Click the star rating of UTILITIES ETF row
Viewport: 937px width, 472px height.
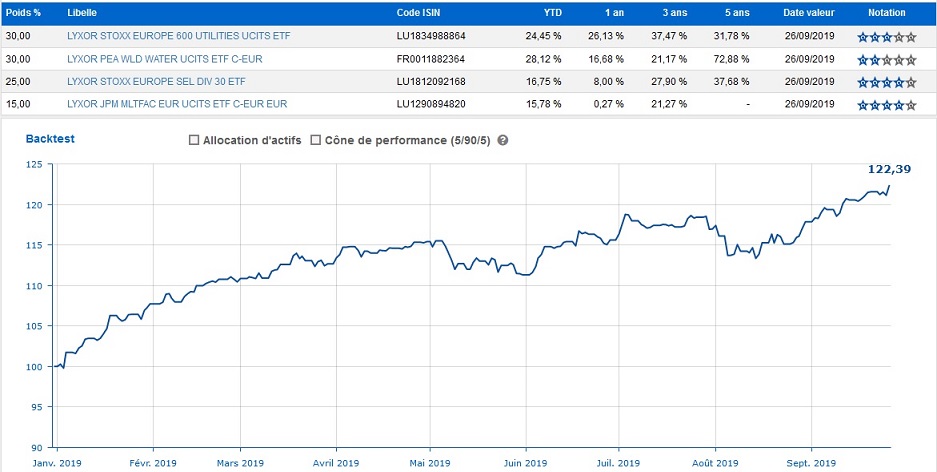[887, 37]
